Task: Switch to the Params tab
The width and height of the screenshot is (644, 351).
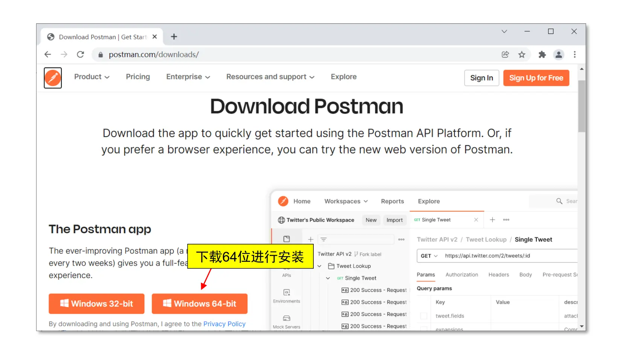Action: tap(426, 275)
